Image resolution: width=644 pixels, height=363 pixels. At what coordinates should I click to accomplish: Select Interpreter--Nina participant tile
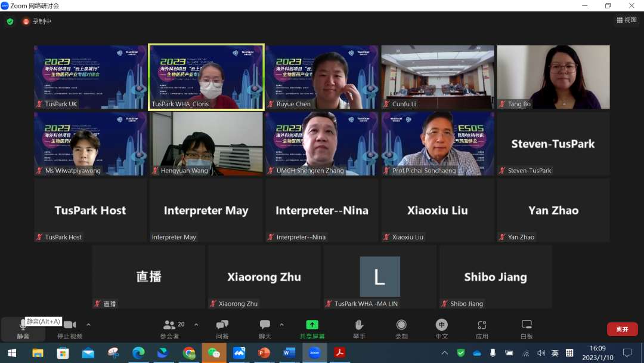pyautogui.click(x=322, y=210)
